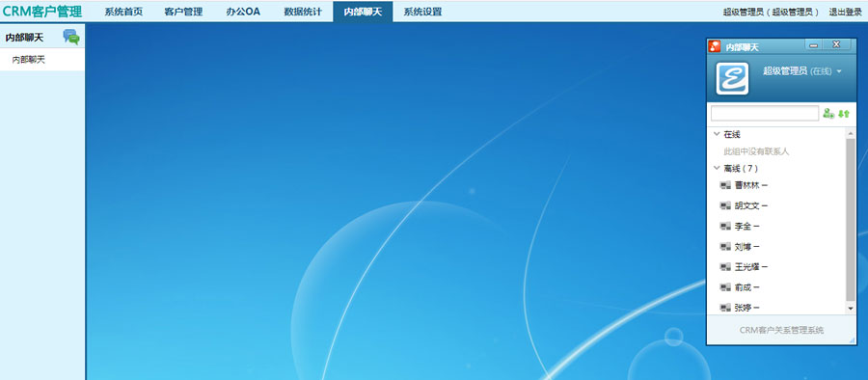
Task: Go to the 数据统计 tab
Action: click(x=303, y=12)
